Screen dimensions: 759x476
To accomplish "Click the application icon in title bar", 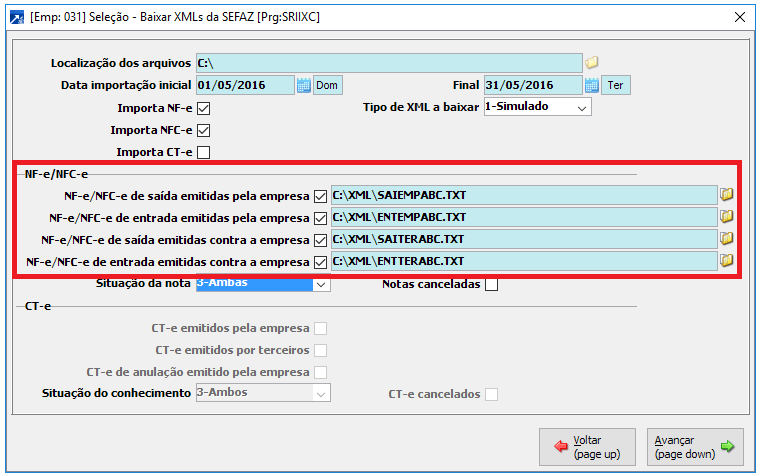I will pos(17,17).
